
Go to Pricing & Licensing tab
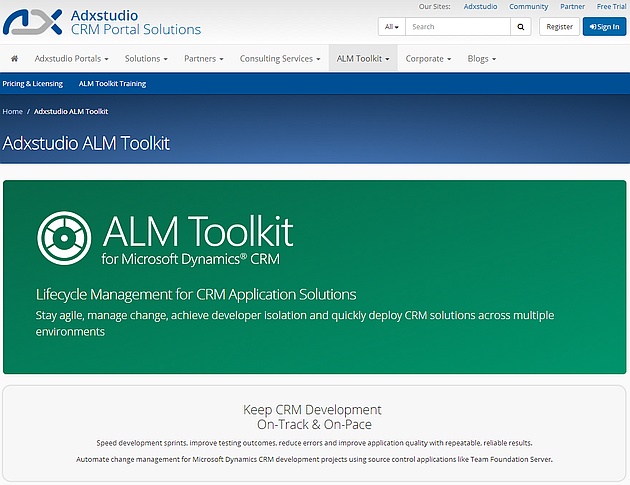33,84
